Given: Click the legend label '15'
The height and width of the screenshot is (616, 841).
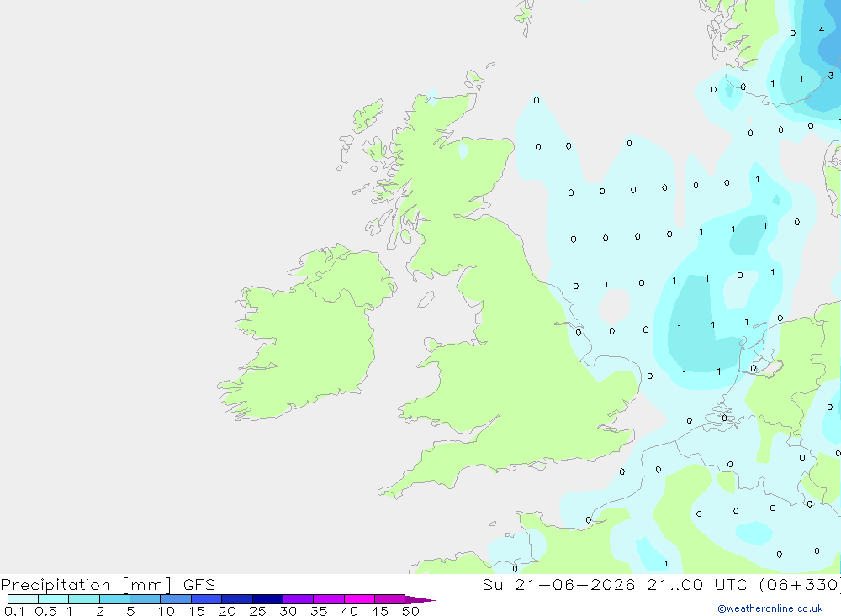Looking at the screenshot, I should pyautogui.click(x=197, y=611).
